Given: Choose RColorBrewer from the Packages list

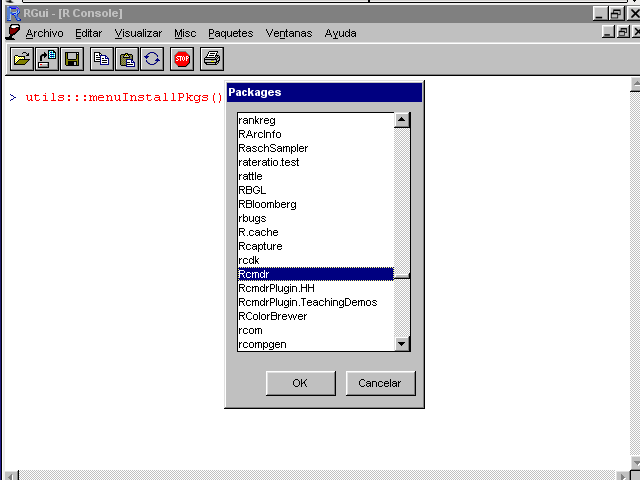Looking at the screenshot, I should point(272,316).
